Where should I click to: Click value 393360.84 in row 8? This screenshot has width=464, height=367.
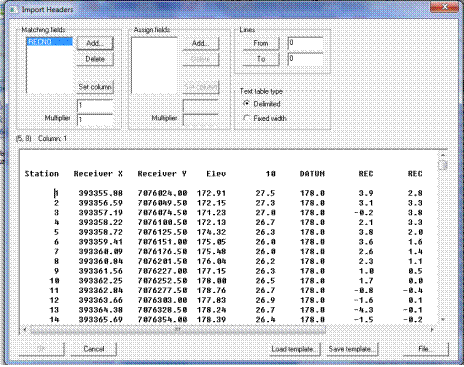tap(101, 261)
